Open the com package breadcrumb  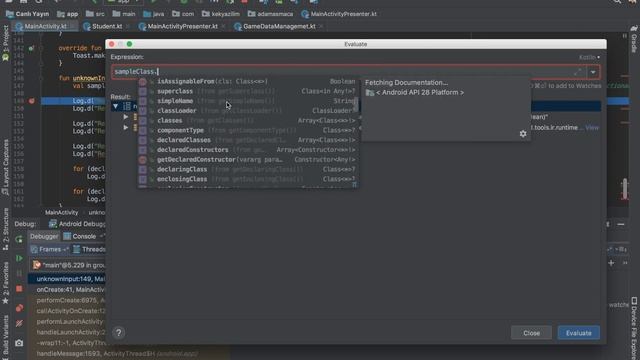pyautogui.click(x=183, y=14)
